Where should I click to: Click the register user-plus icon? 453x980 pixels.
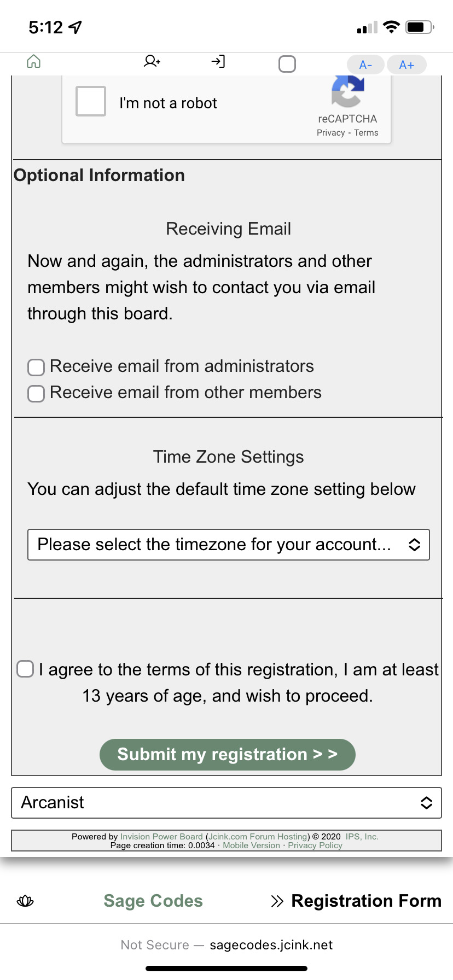point(152,61)
